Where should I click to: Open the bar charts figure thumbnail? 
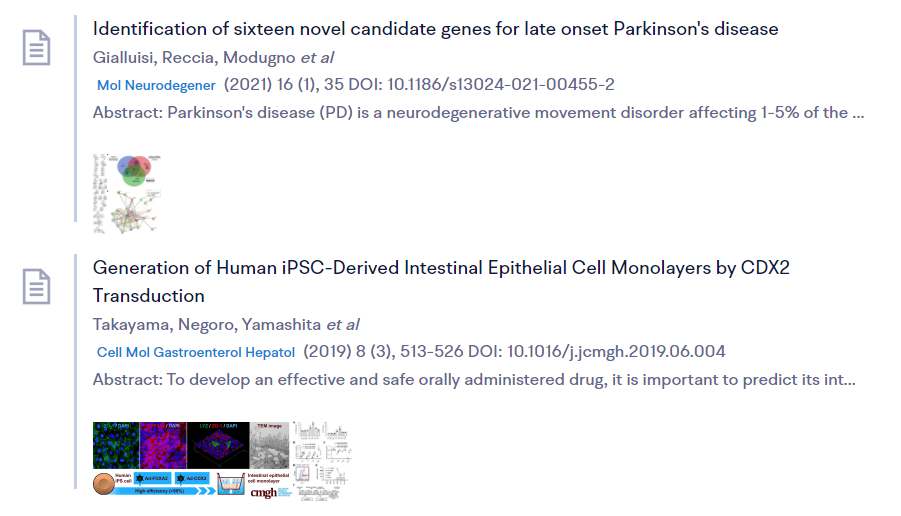point(322,461)
